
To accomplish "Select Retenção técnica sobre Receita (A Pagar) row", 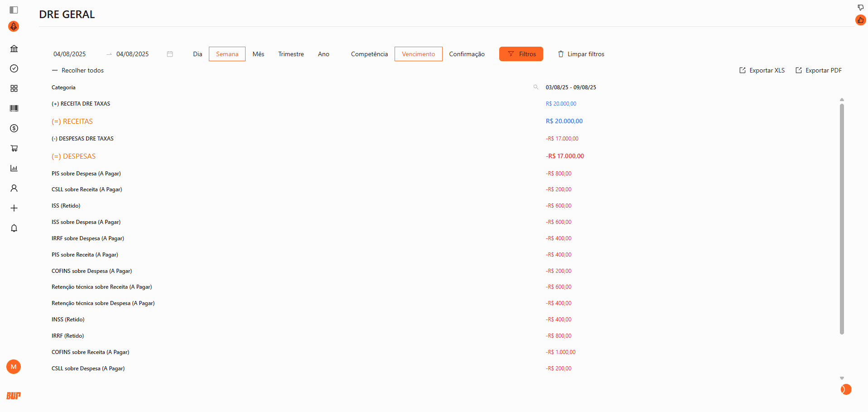I will point(445,287).
